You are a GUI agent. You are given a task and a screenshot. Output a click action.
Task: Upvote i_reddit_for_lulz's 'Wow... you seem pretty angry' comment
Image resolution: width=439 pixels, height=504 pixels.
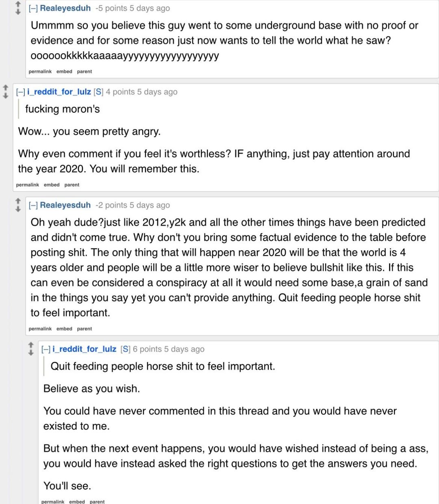point(5,87)
